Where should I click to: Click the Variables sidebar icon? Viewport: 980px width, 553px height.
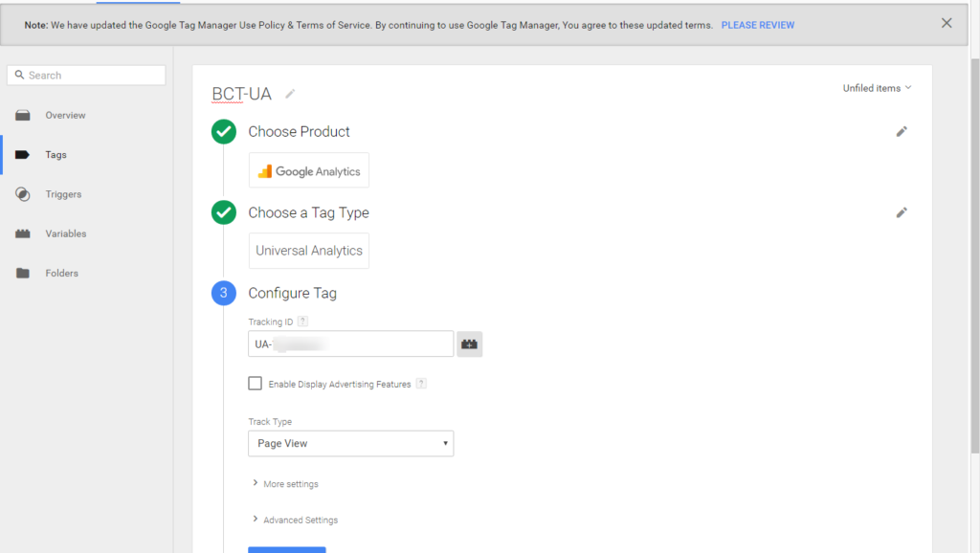pyautogui.click(x=23, y=232)
